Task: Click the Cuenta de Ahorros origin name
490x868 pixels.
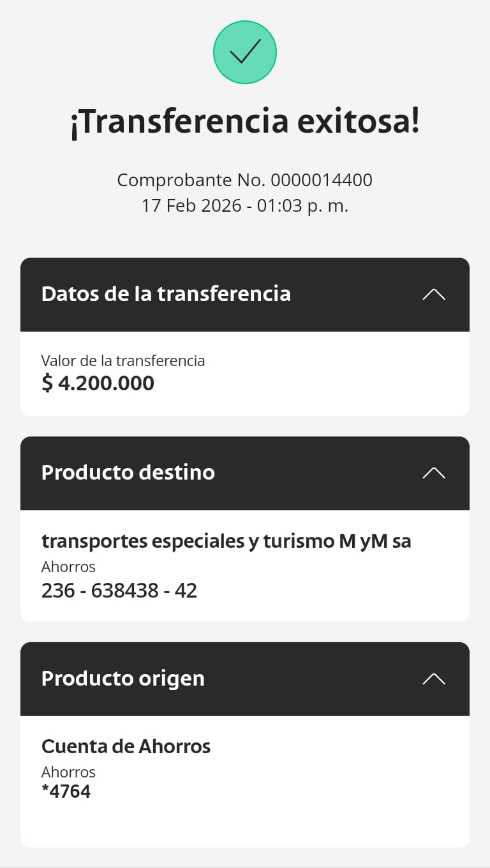Action: click(126, 746)
